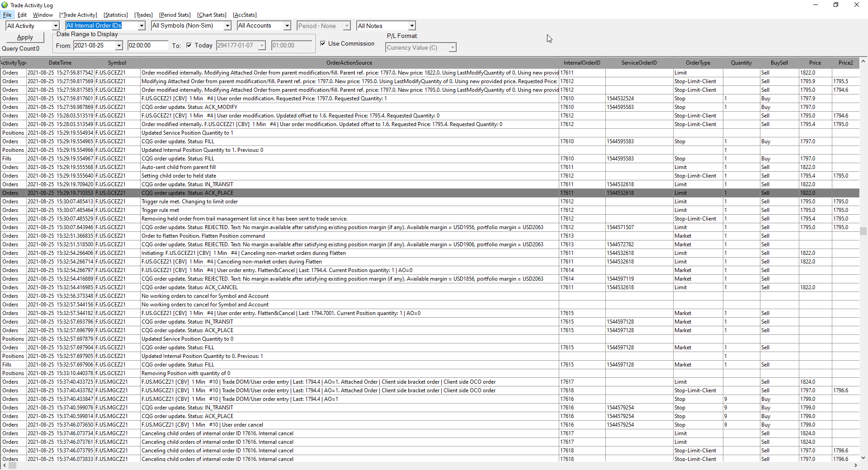Sort by the InternalOrderID column header
This screenshot has height=470, width=868.
click(x=581, y=63)
